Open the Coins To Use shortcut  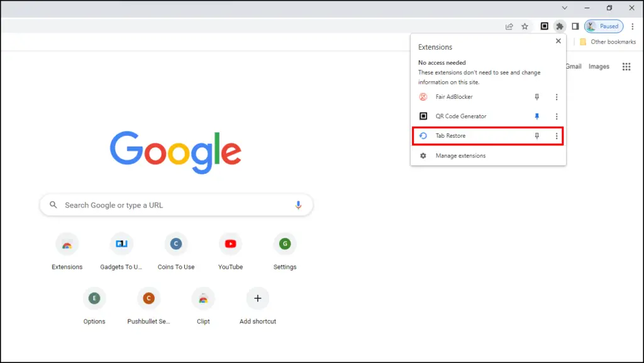(x=176, y=251)
